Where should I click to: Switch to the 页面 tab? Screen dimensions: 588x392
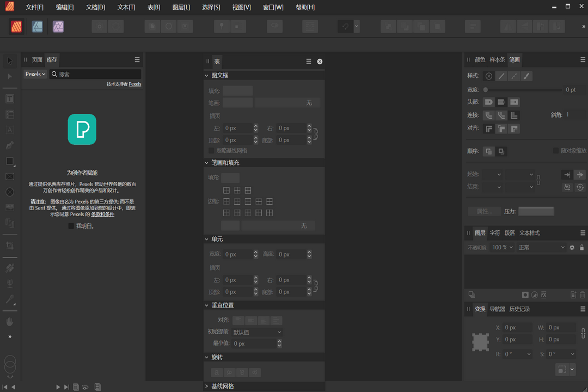pyautogui.click(x=36, y=60)
